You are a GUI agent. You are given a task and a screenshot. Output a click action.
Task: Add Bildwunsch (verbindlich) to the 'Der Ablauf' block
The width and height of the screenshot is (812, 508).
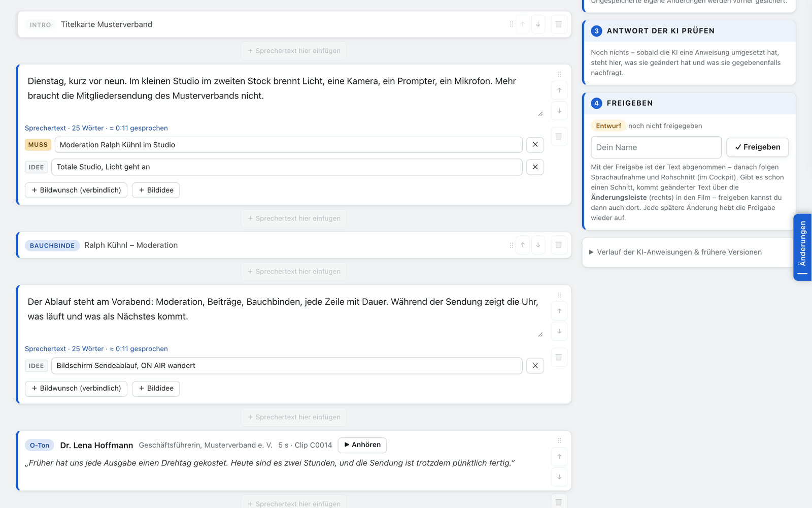pyautogui.click(x=76, y=389)
